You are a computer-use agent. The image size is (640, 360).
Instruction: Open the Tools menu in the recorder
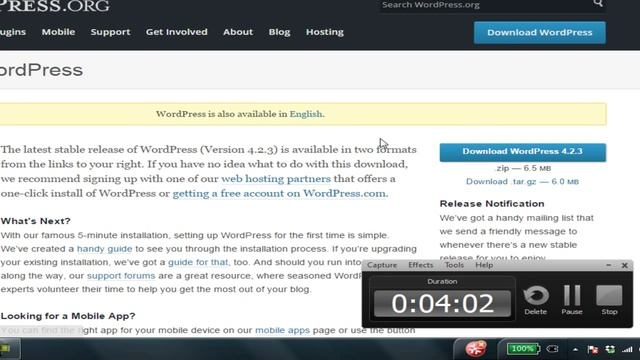coord(454,265)
